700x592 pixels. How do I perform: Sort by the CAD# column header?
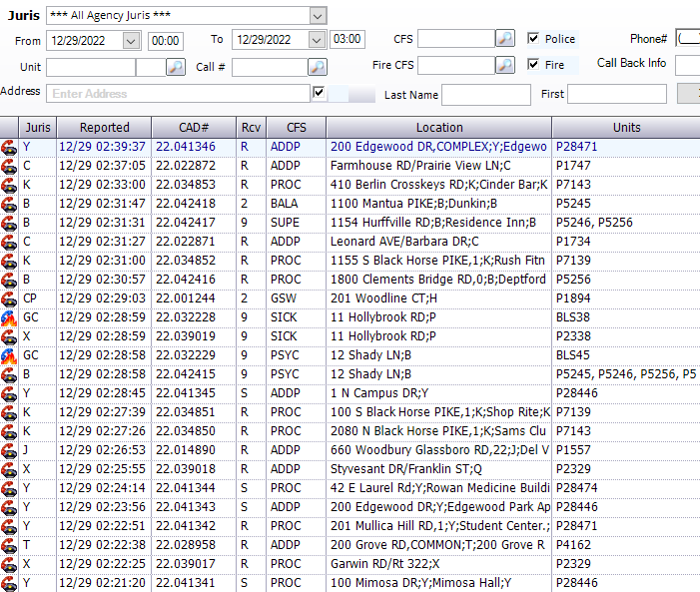pyautogui.click(x=194, y=128)
